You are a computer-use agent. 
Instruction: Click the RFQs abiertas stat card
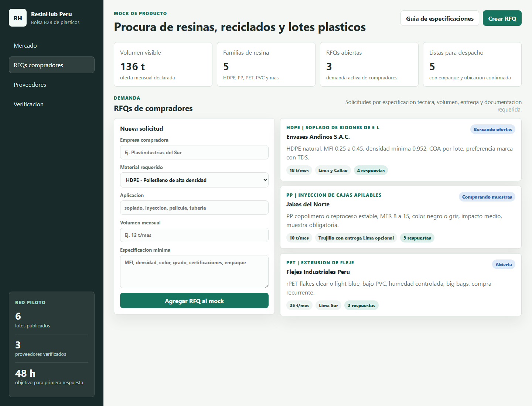coord(369,64)
